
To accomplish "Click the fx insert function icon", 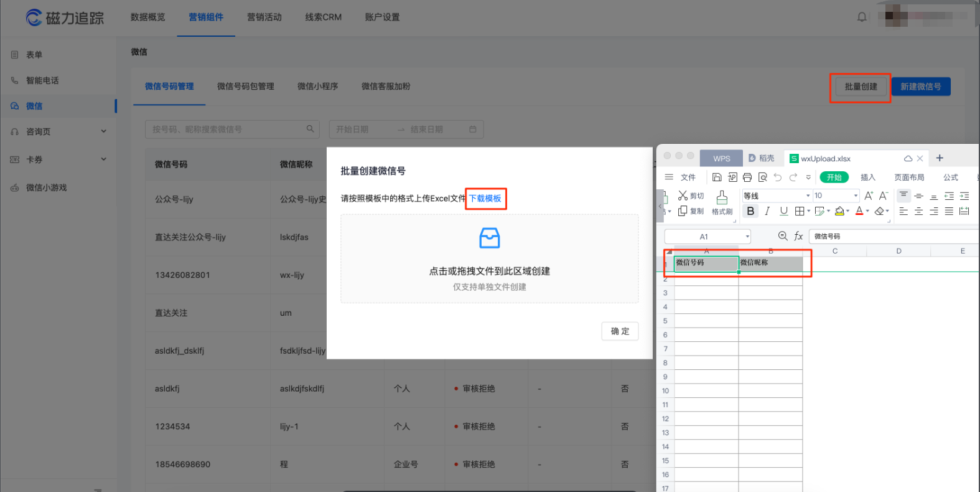I will tap(798, 236).
